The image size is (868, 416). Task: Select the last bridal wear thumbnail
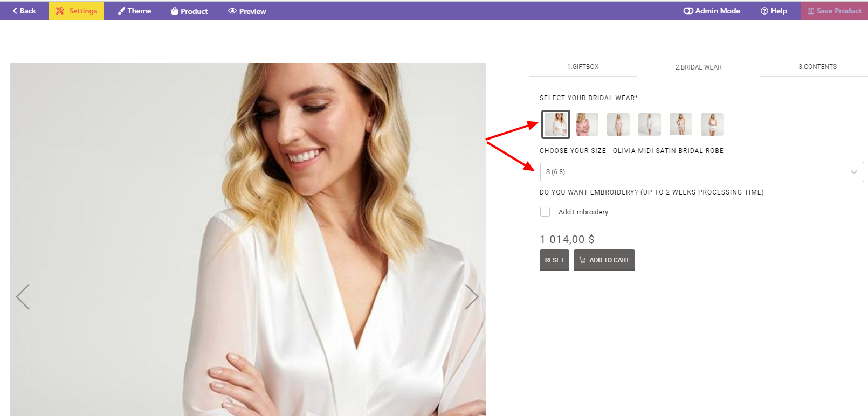(x=712, y=124)
